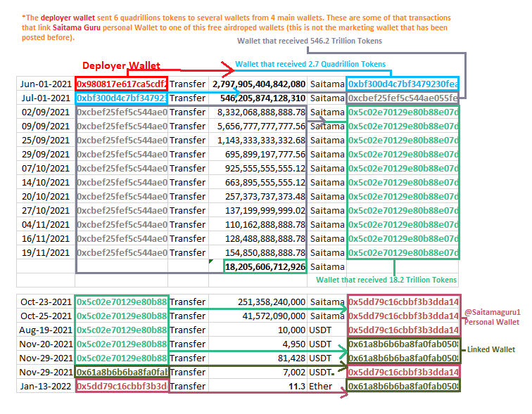Select amount 154,850,888,888.78
Image resolution: width=532 pixels, height=414 pixels.
258,253
